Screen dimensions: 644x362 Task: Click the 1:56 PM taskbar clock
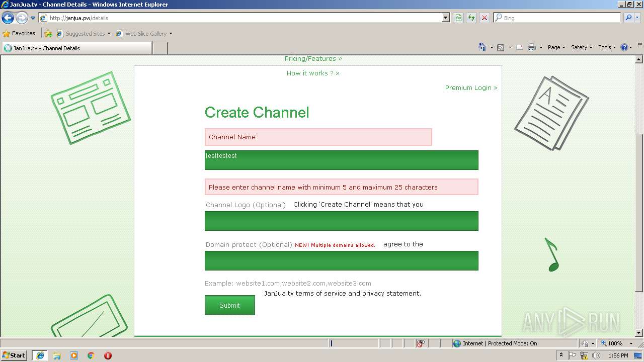tap(618, 355)
